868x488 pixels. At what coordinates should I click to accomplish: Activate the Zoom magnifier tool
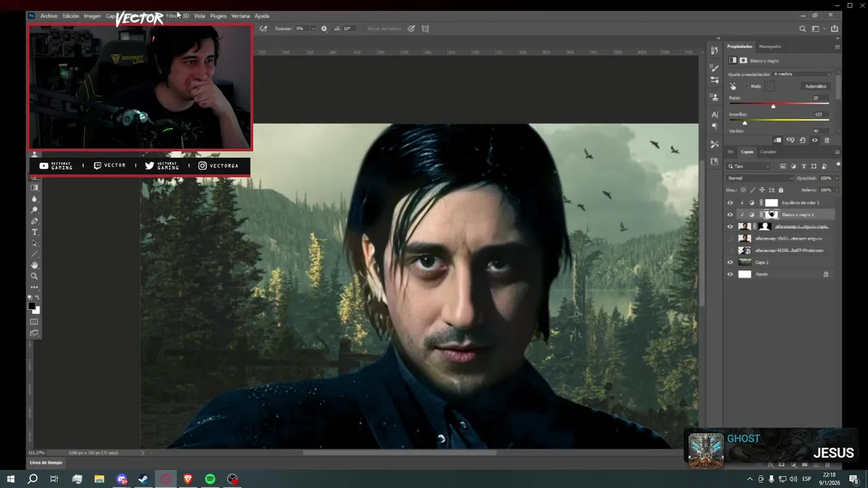pos(35,276)
